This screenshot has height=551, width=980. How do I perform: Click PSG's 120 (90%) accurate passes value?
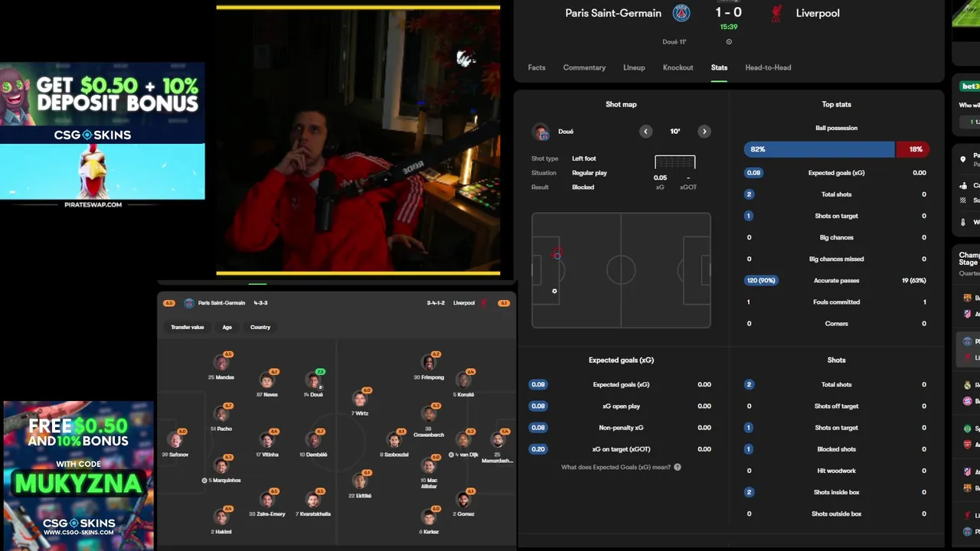pos(760,281)
